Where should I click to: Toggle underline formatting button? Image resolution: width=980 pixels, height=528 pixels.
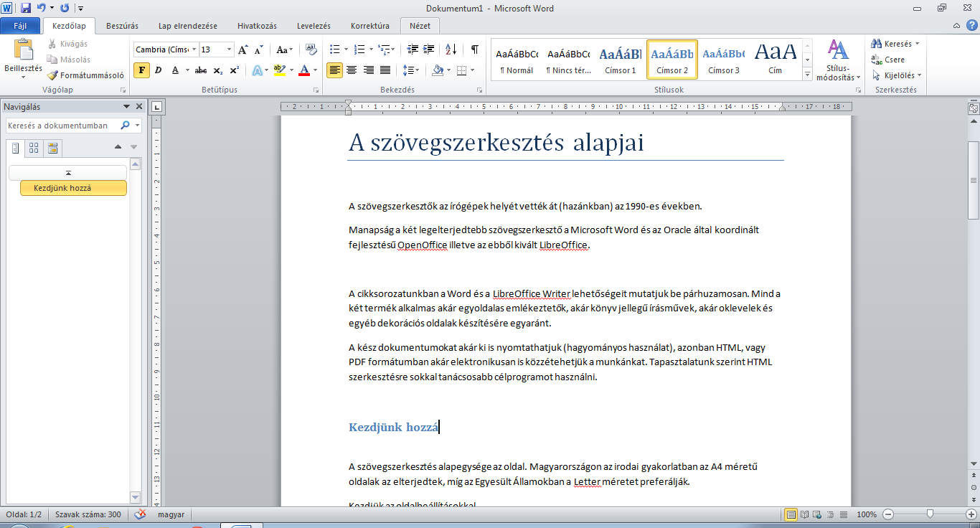pyautogui.click(x=176, y=70)
